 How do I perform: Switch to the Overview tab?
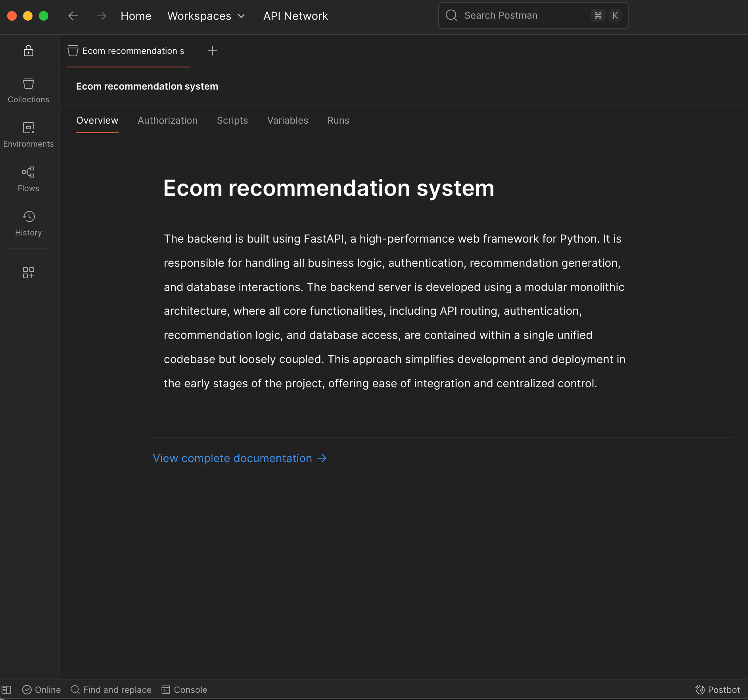[97, 120]
